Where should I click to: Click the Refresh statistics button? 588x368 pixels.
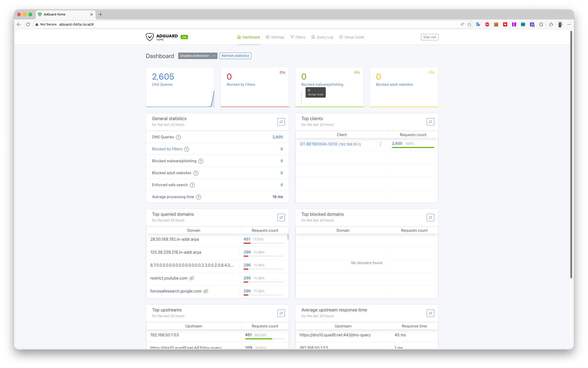tap(235, 56)
